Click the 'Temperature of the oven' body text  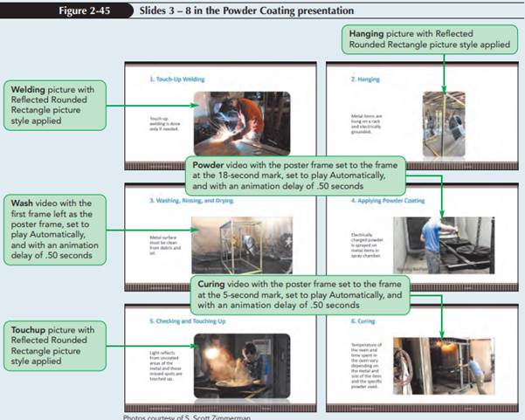coord(366,366)
